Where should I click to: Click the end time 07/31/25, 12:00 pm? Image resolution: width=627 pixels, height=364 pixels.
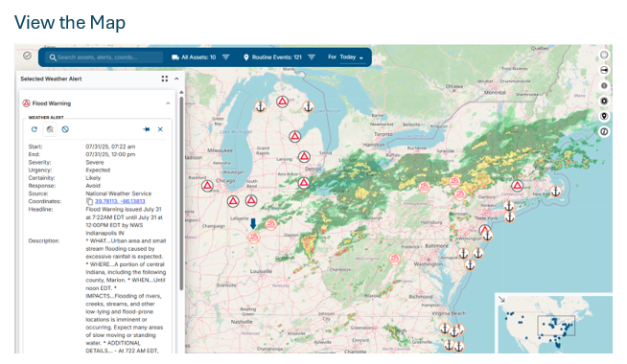point(110,154)
